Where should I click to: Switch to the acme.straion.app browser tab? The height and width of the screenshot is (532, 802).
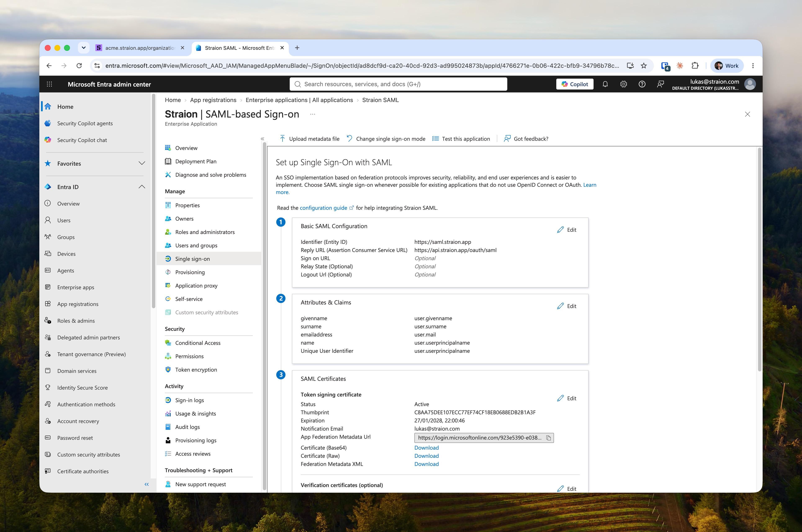click(x=140, y=48)
